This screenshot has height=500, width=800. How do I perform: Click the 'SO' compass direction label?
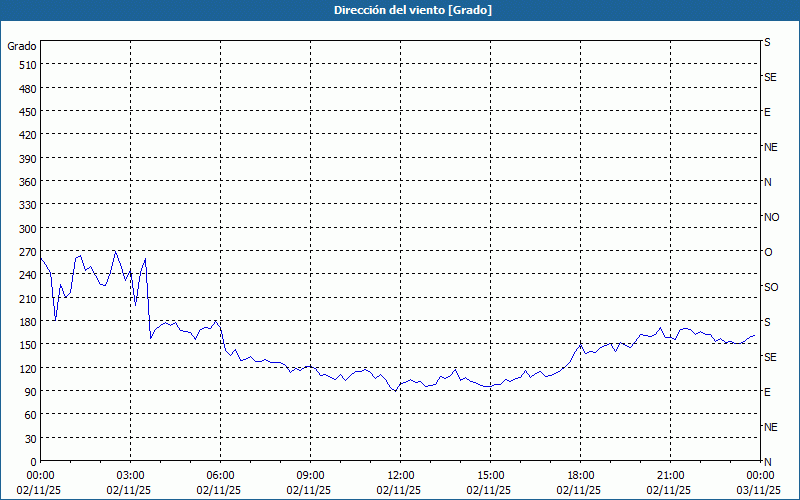pos(771,287)
